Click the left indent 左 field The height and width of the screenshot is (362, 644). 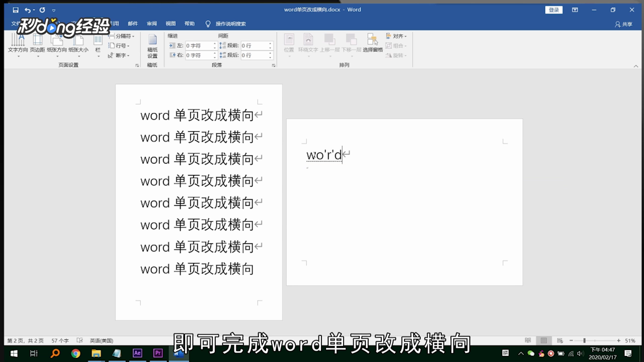click(201, 46)
